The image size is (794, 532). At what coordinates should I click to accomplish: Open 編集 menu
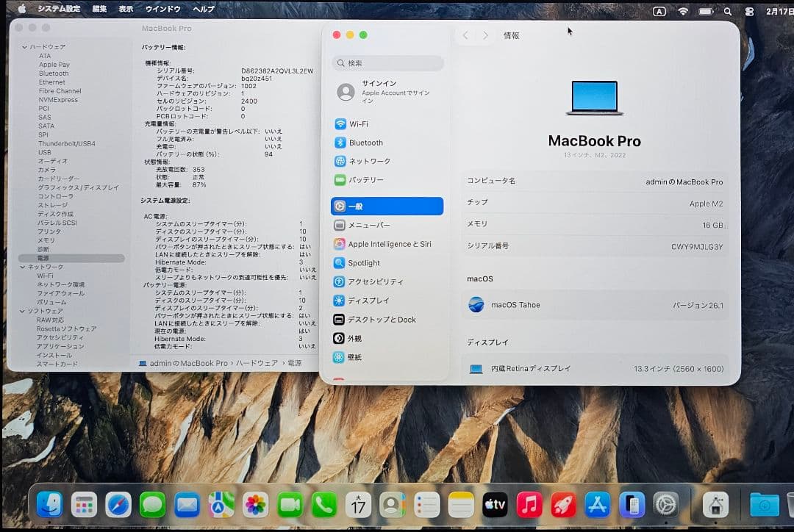[100, 9]
